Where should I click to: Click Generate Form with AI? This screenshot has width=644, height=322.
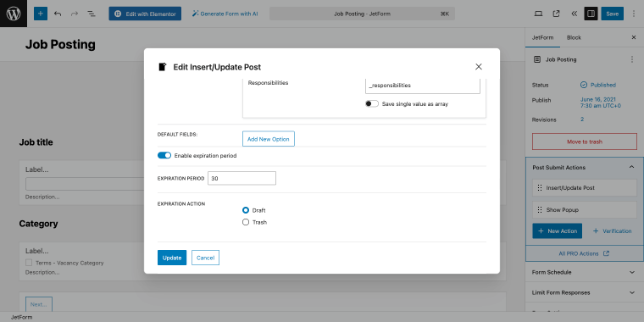(225, 14)
